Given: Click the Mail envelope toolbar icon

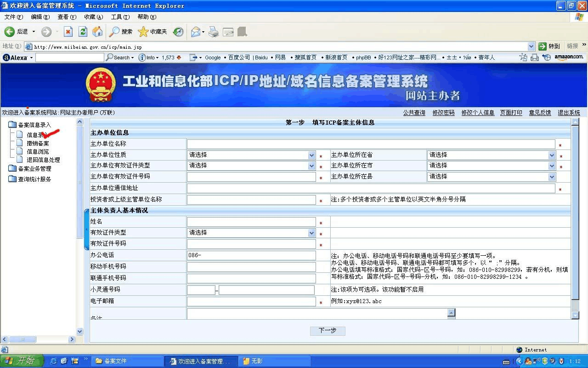Looking at the screenshot, I should tap(195, 32).
